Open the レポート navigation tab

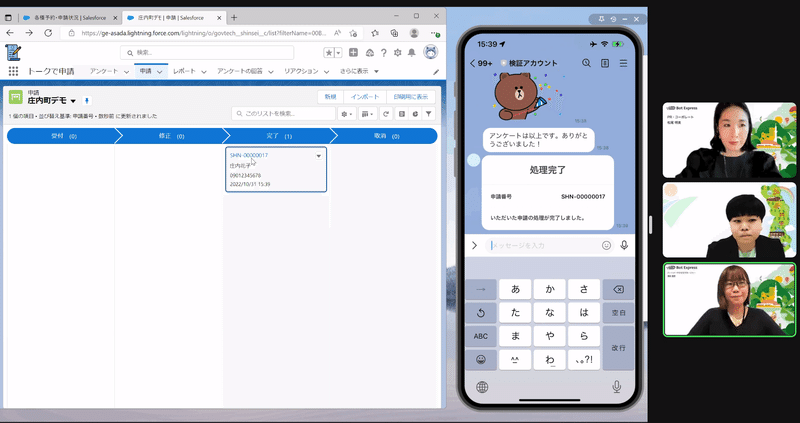point(184,71)
